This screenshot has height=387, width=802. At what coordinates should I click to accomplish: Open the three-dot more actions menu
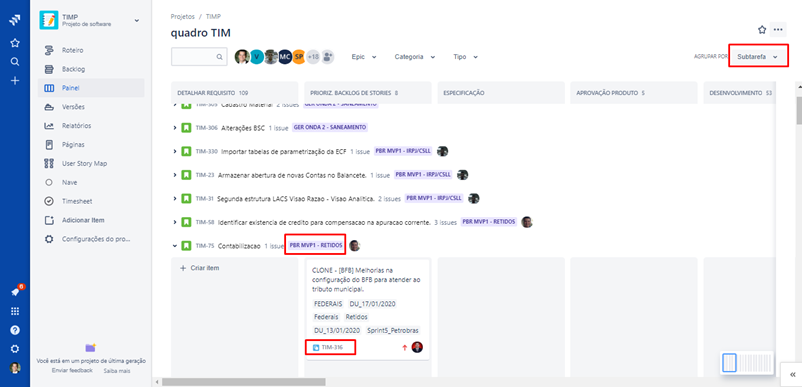click(778, 30)
